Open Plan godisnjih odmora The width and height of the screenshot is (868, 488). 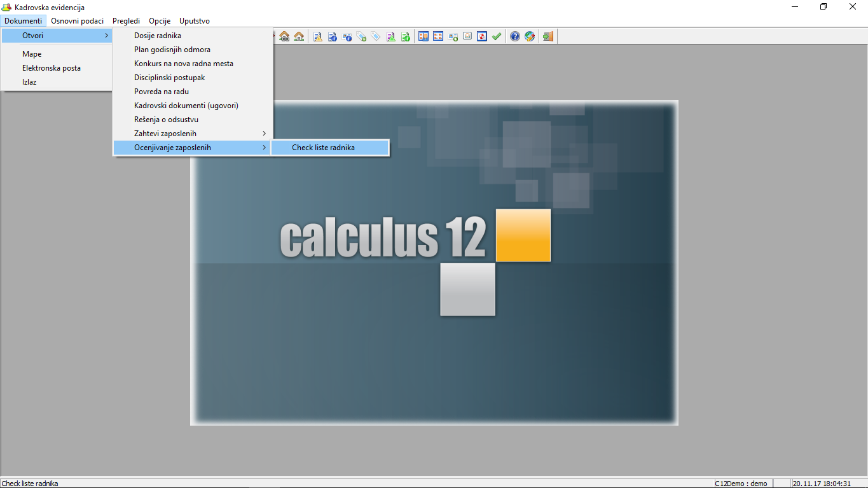[193, 50]
